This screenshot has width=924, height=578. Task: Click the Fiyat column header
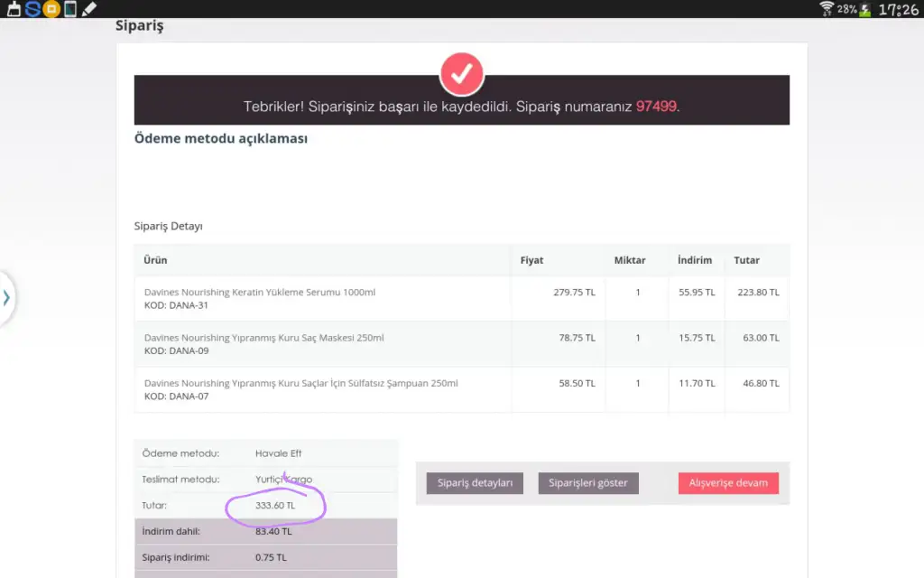531,260
